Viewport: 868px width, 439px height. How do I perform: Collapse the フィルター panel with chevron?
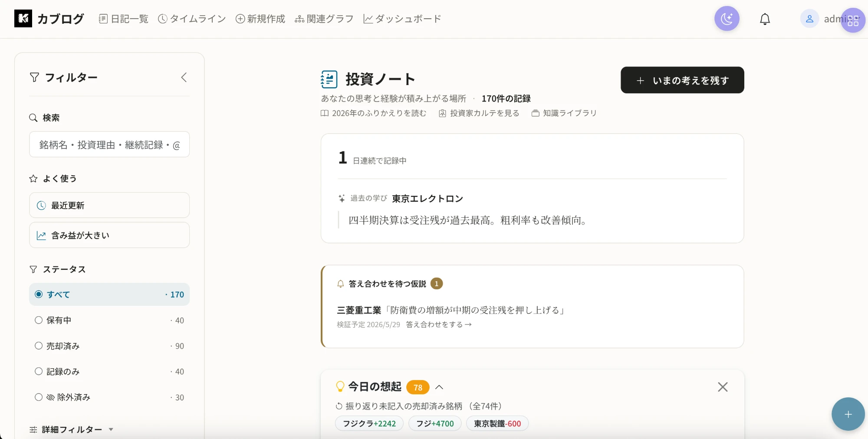coord(184,77)
